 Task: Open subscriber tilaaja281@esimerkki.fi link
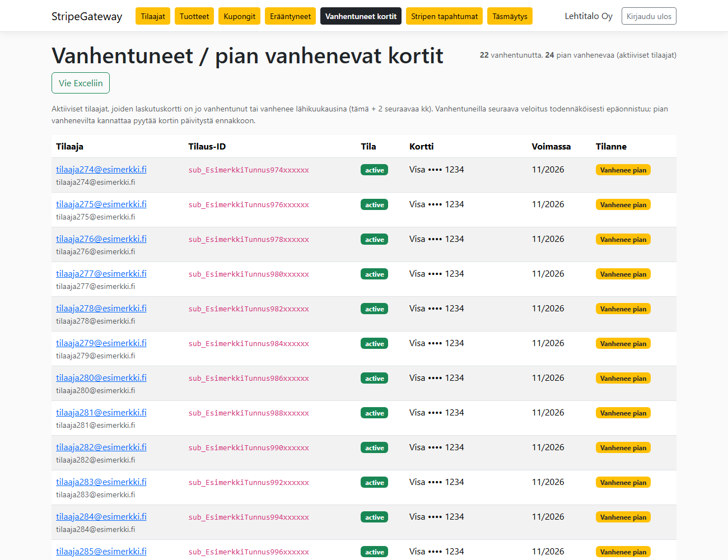tap(101, 413)
